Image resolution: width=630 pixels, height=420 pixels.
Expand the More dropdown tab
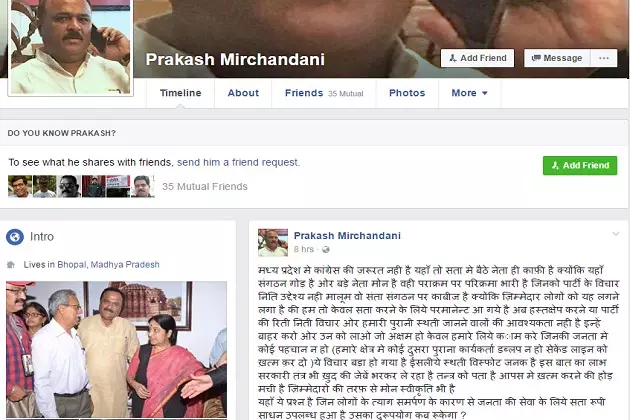[x=469, y=93]
